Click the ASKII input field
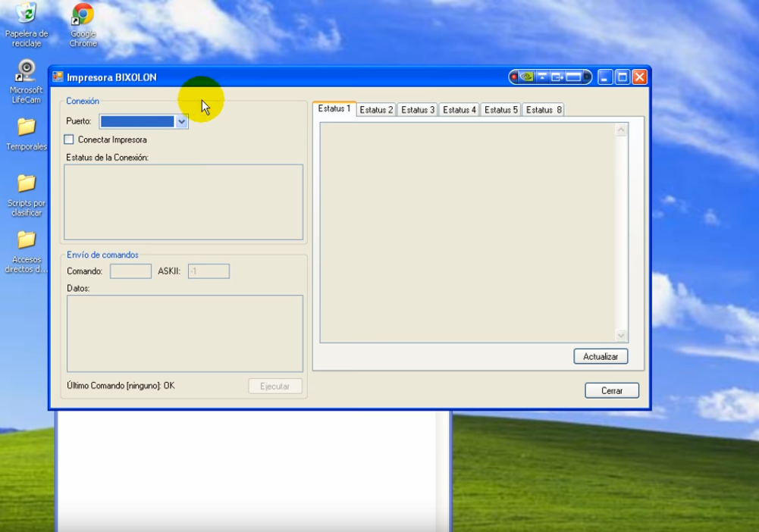The image size is (759, 532). tap(209, 271)
